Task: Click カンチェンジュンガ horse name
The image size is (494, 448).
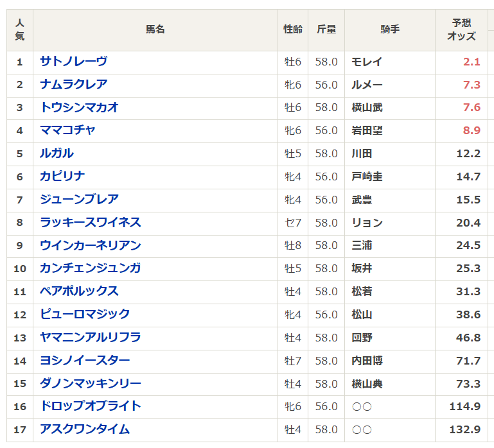Action: tap(90, 268)
